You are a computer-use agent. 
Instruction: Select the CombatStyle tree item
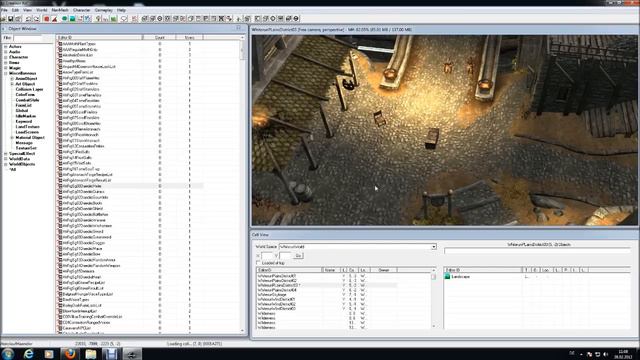pos(27,100)
